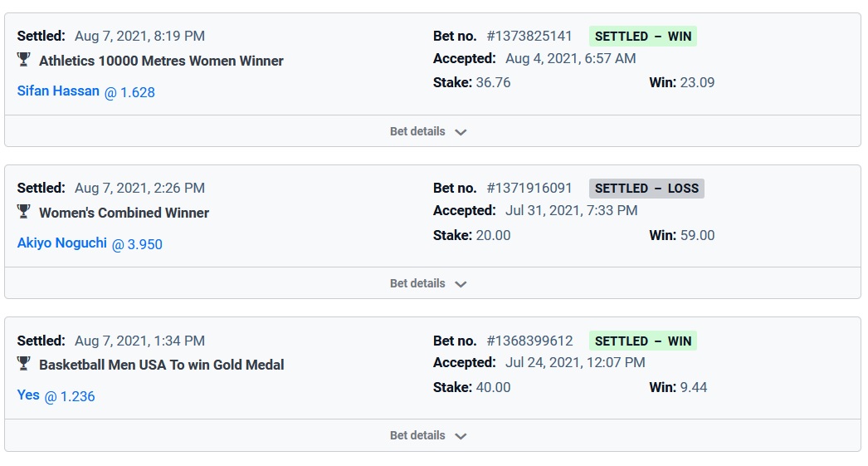Click the chevron under the Basketball bet

click(x=461, y=436)
